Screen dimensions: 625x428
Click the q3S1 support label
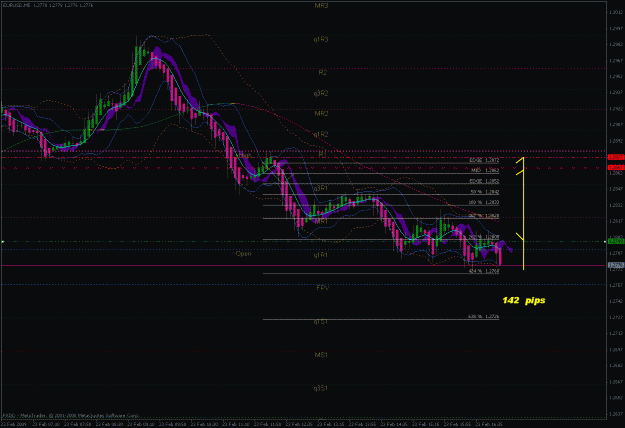(x=321, y=388)
